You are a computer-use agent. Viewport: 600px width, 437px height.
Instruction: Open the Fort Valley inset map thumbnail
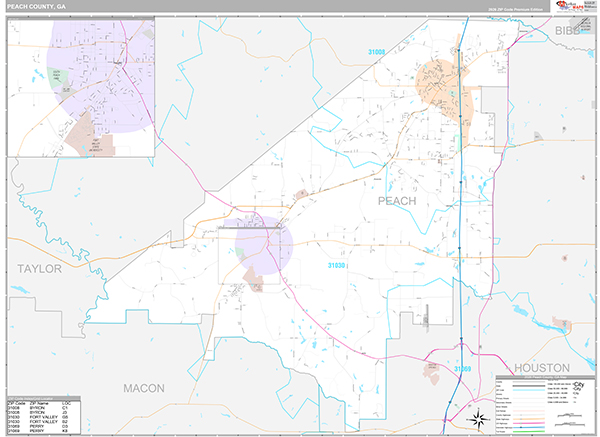[81, 88]
